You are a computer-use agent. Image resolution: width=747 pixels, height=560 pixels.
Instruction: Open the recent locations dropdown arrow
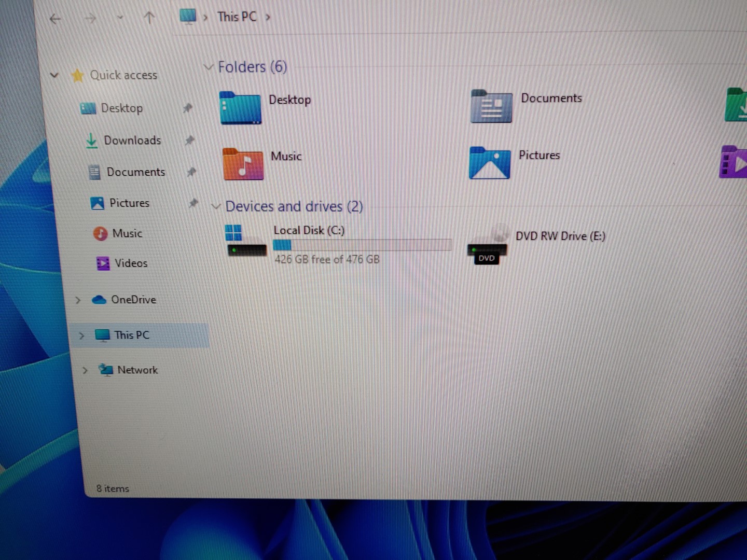click(x=120, y=18)
